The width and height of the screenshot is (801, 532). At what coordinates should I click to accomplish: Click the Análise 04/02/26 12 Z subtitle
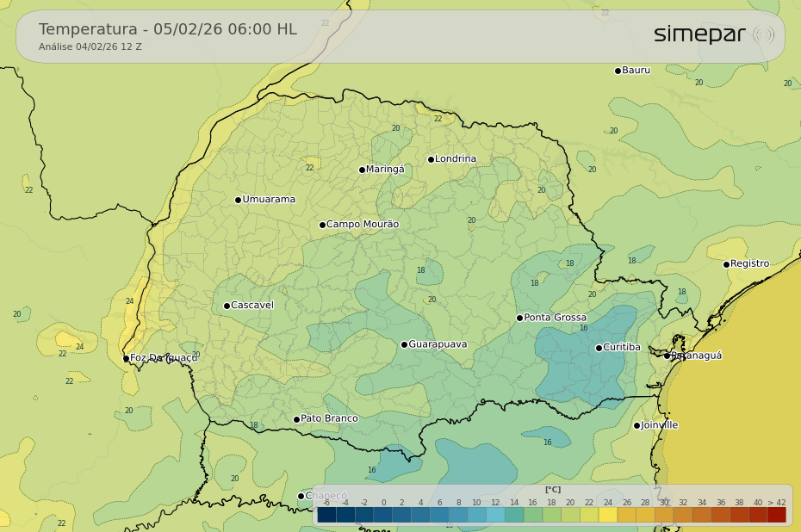pyautogui.click(x=90, y=47)
